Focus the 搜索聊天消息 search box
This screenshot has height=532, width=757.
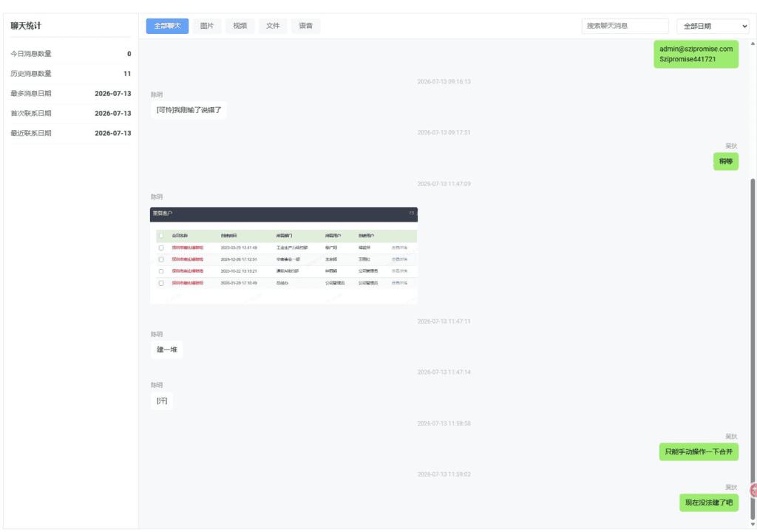click(x=625, y=26)
